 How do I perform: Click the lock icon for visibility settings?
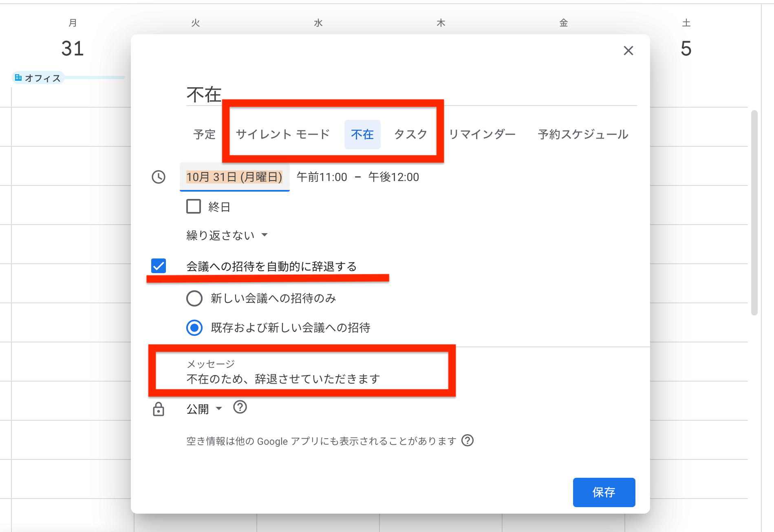[159, 409]
